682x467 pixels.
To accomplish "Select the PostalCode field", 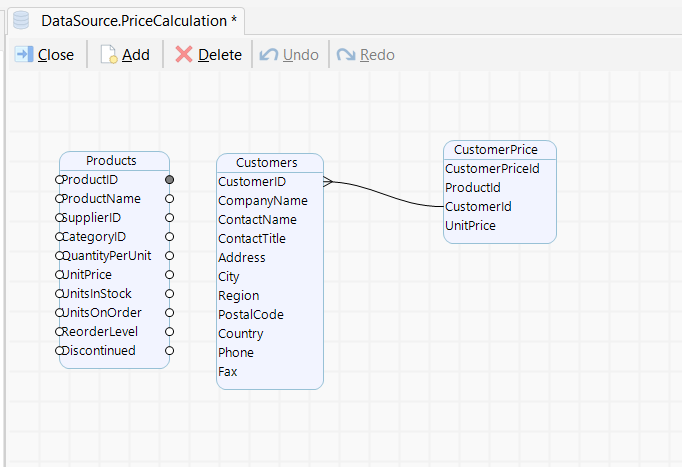I will [251, 314].
